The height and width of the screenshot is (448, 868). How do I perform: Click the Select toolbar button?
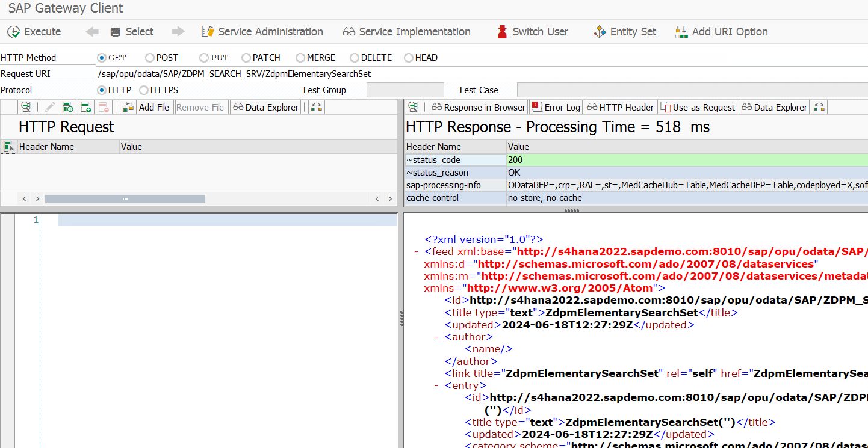[x=132, y=32]
